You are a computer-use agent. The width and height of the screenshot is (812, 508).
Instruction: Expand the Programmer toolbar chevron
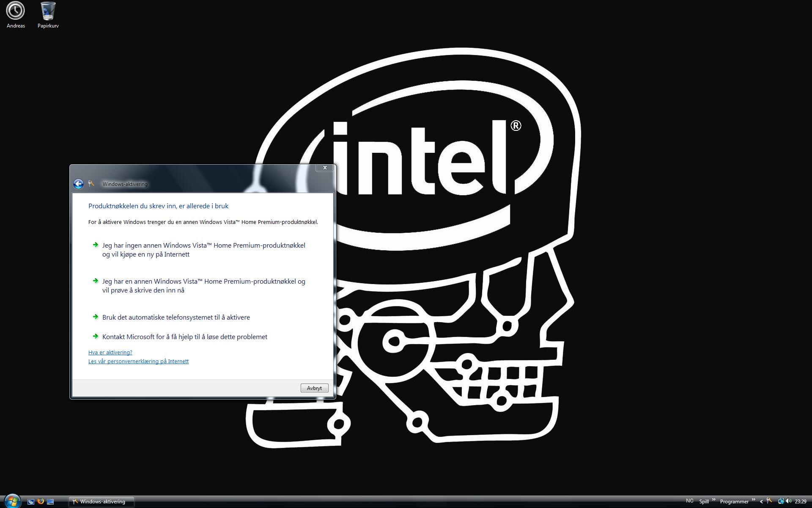(x=753, y=500)
